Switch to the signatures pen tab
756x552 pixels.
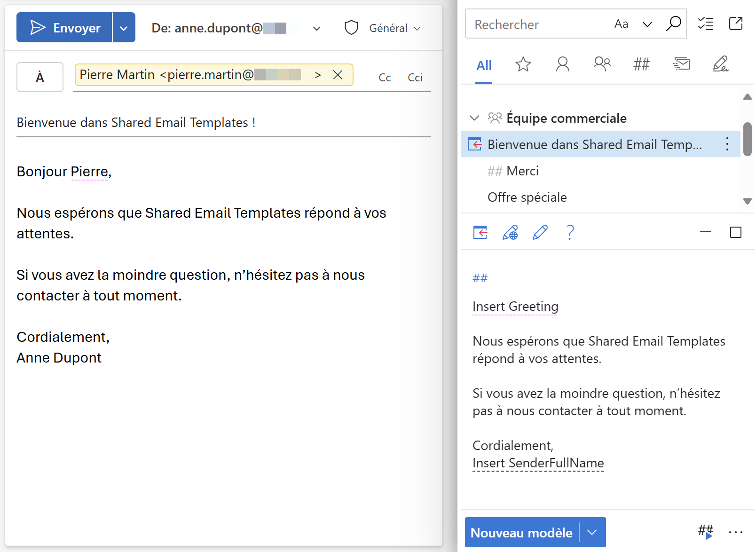(720, 63)
